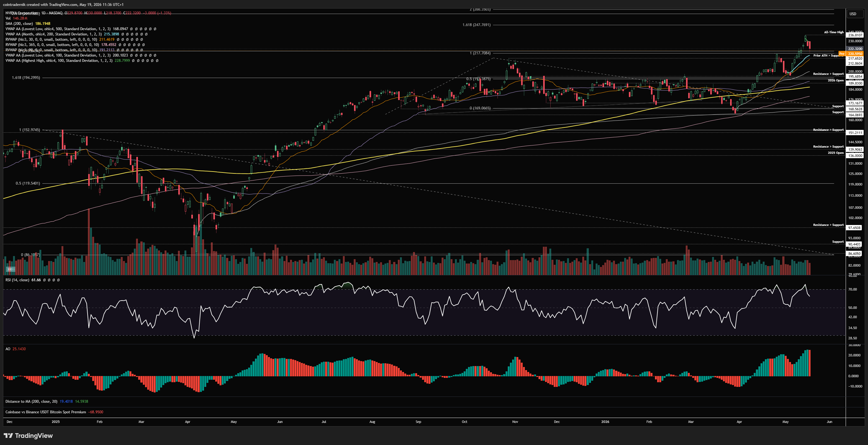The width and height of the screenshot is (868, 445).
Task: Click the 107.0000 price scale tick
Action: pos(855,208)
